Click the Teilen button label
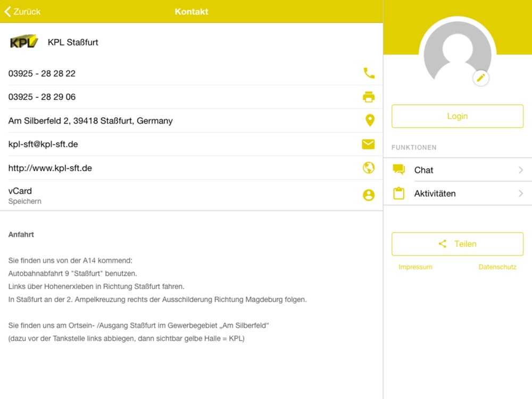This screenshot has height=399, width=532. tap(465, 244)
